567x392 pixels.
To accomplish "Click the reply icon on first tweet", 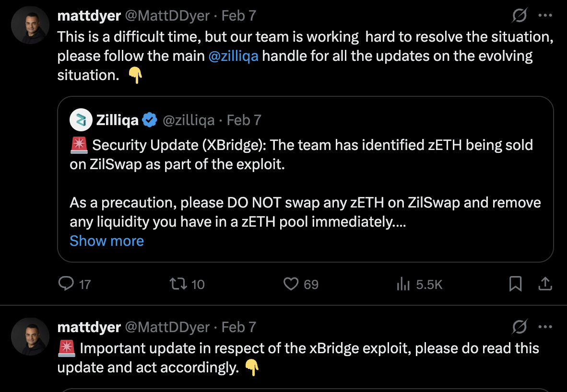I will point(66,284).
